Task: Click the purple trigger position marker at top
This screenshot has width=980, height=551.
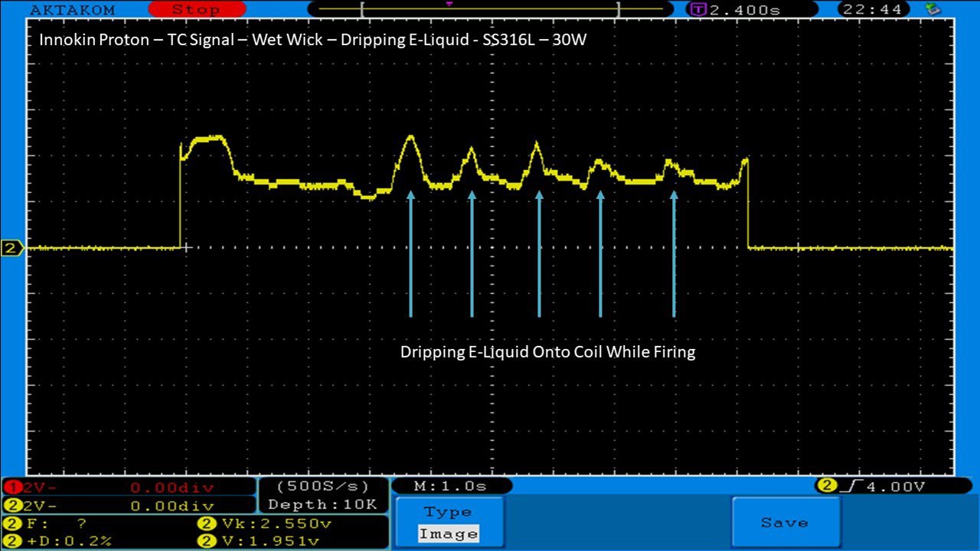Action: [x=449, y=4]
